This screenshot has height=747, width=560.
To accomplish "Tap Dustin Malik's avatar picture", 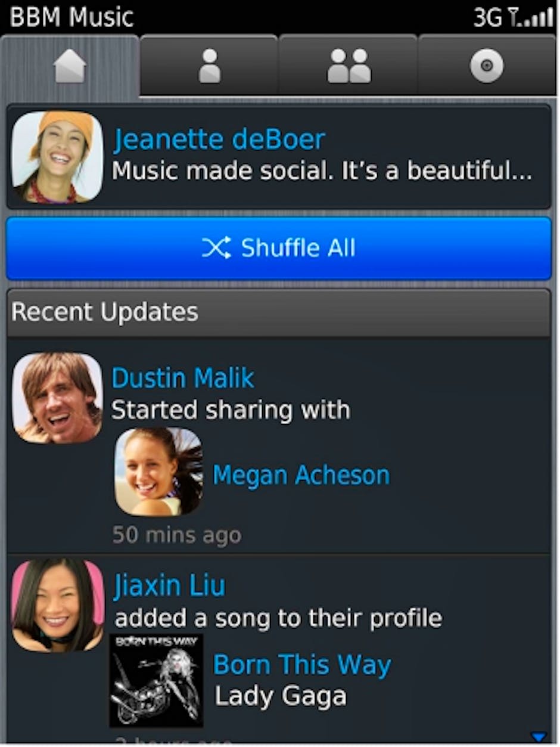I will tap(57, 398).
